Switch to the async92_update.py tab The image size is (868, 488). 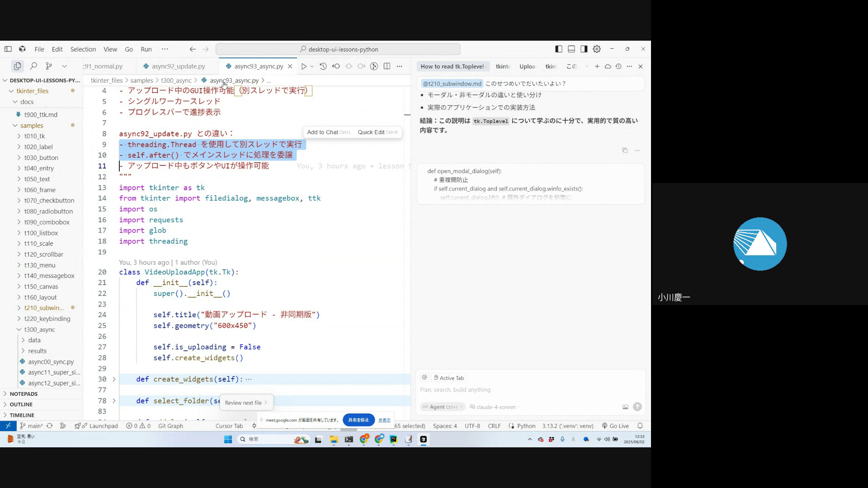[178, 66]
